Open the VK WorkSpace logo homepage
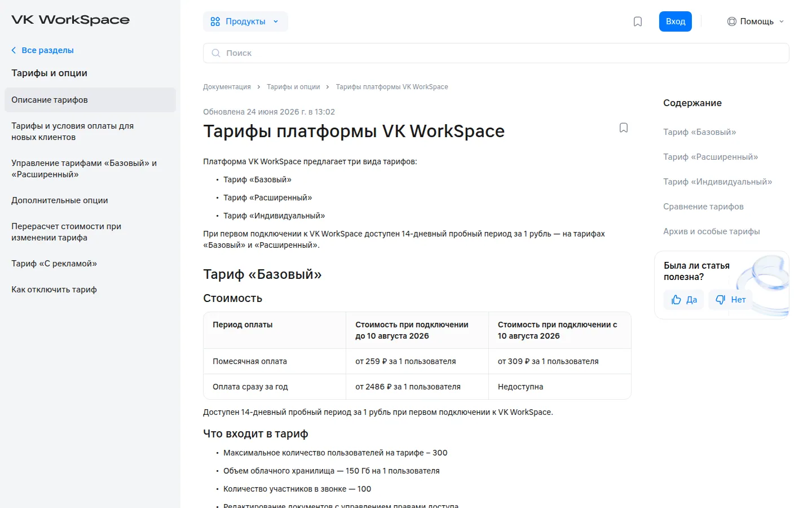The width and height of the screenshot is (812, 508). [x=70, y=20]
